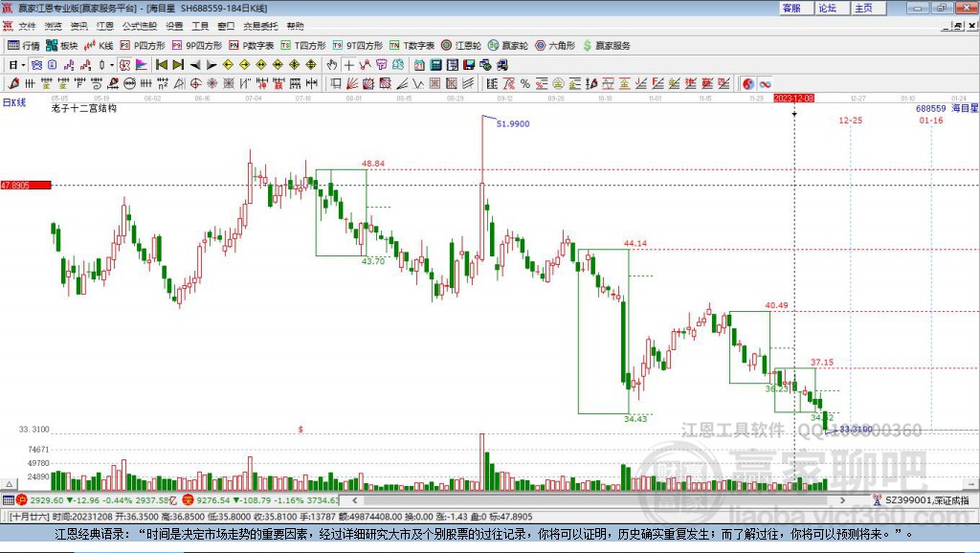This screenshot has width=980, height=553.
Task: Toggle the crosshair cursor tool
Action: [x=348, y=65]
